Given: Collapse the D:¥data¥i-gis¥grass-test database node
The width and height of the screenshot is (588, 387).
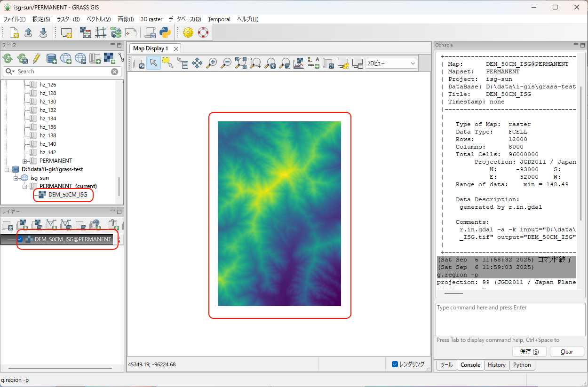Looking at the screenshot, I should (7, 169).
